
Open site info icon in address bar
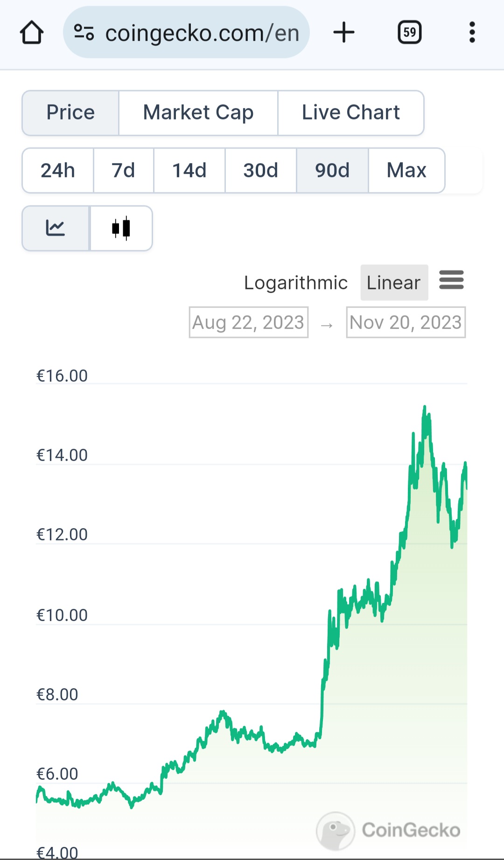coord(84,33)
